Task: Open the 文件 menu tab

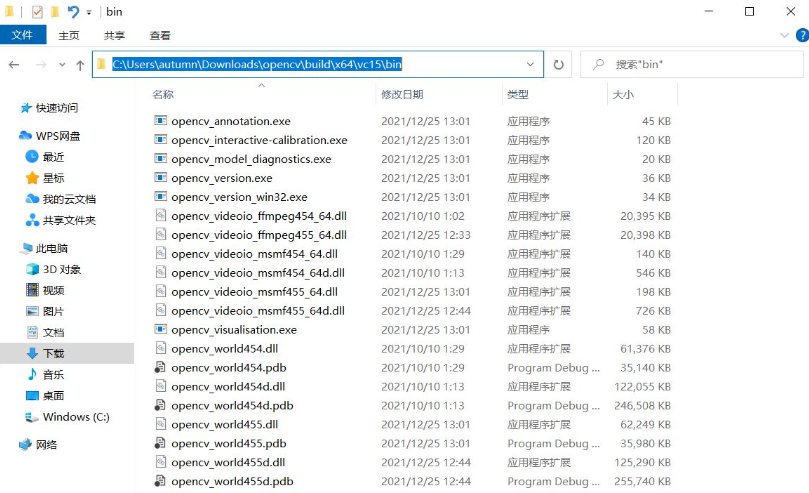Action: click(23, 35)
